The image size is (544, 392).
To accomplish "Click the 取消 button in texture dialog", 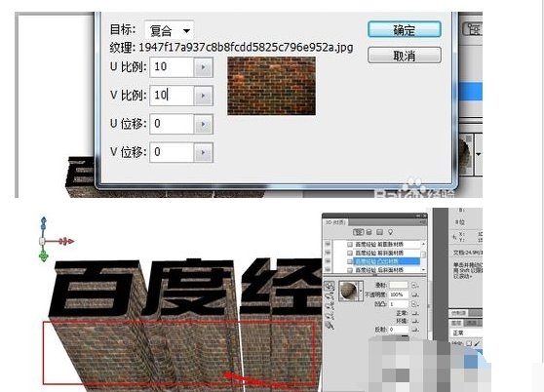I will 405,56.
